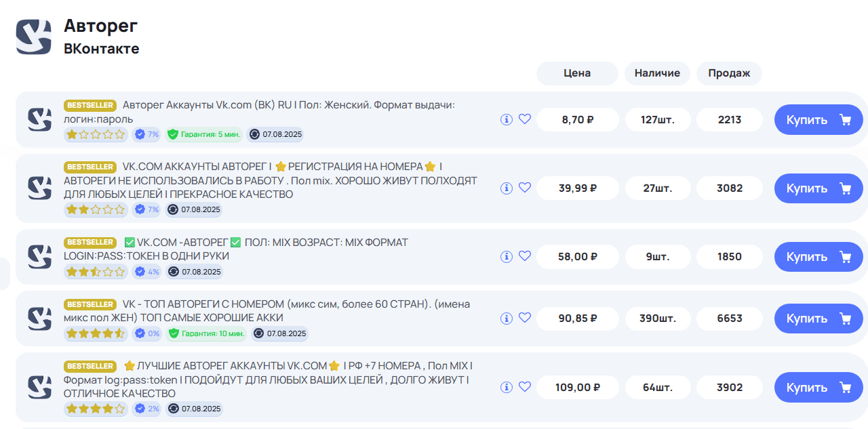
Task: Add the 8,70 ₽ listing to favorites
Action: [x=524, y=119]
